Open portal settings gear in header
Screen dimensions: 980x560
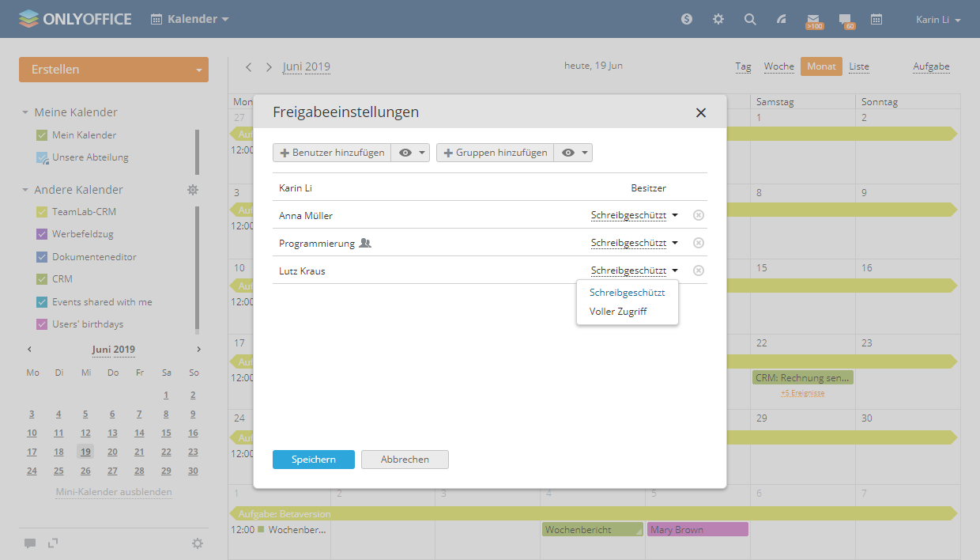718,20
